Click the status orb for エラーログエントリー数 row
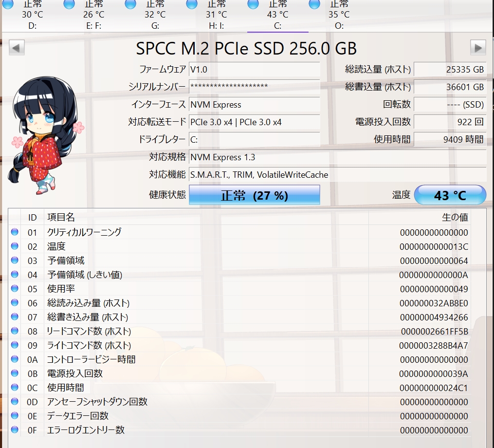The width and height of the screenshot is (494, 448). point(15,429)
